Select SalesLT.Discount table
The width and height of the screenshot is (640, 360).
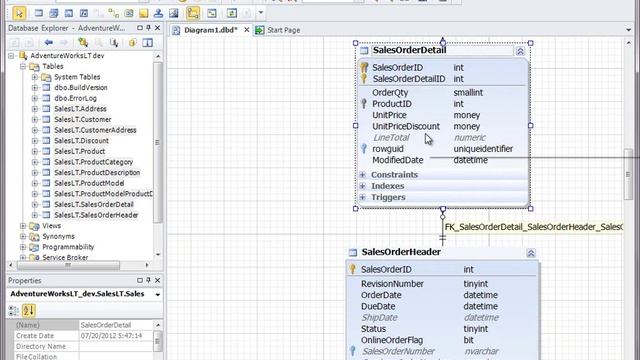(81, 140)
